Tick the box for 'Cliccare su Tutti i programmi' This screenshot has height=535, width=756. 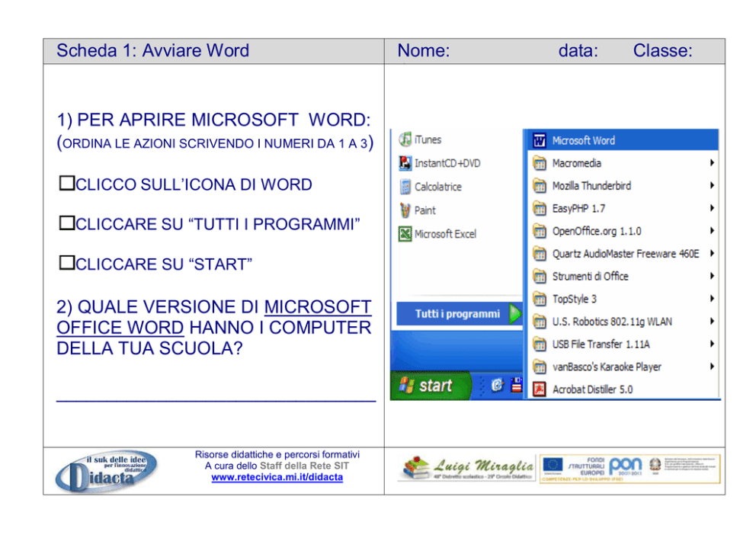coord(66,223)
